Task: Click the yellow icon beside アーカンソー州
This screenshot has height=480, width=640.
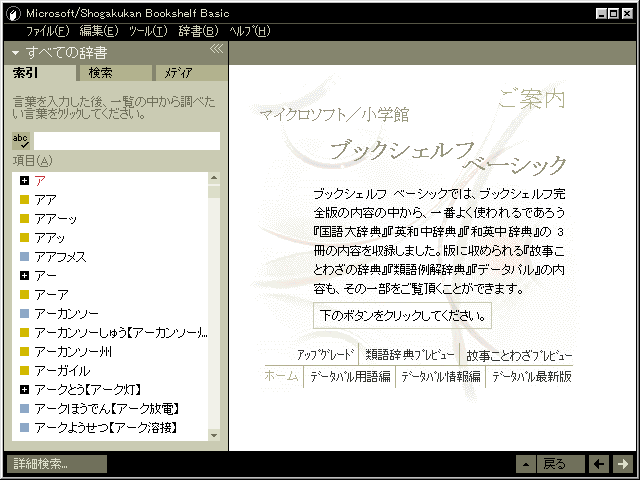Action: point(24,351)
